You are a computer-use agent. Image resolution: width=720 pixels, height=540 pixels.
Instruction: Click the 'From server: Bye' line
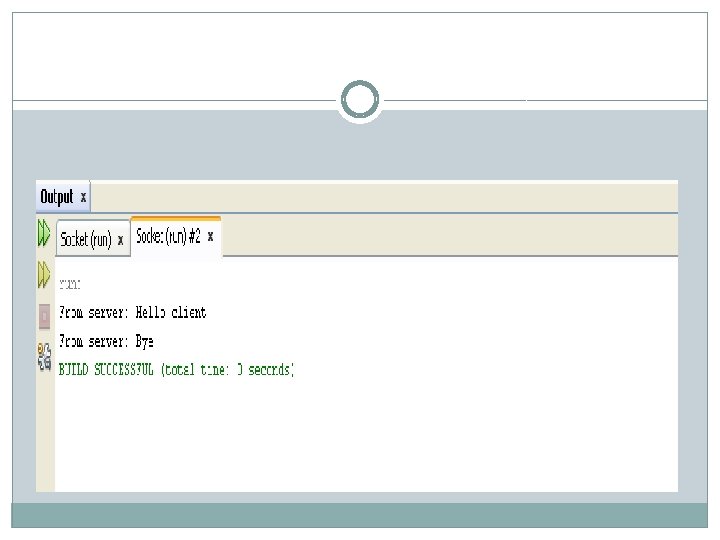point(106,342)
